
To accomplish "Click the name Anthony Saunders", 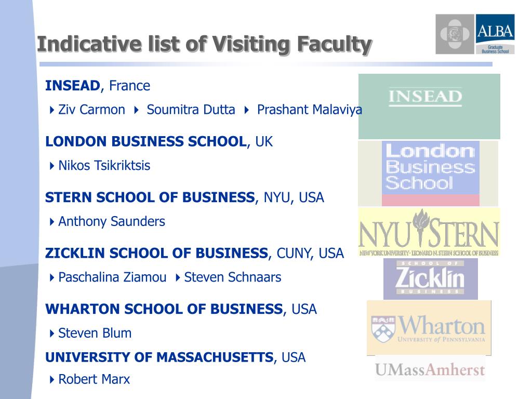I will [111, 221].
